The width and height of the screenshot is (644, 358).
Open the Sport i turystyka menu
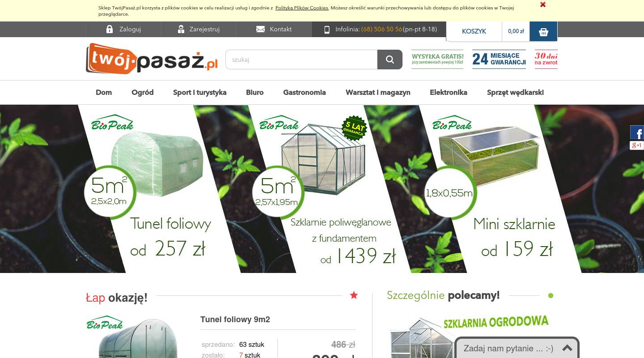[x=199, y=93]
